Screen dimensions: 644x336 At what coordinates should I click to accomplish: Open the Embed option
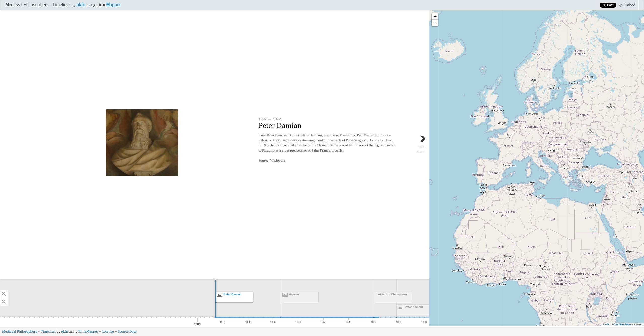627,5
